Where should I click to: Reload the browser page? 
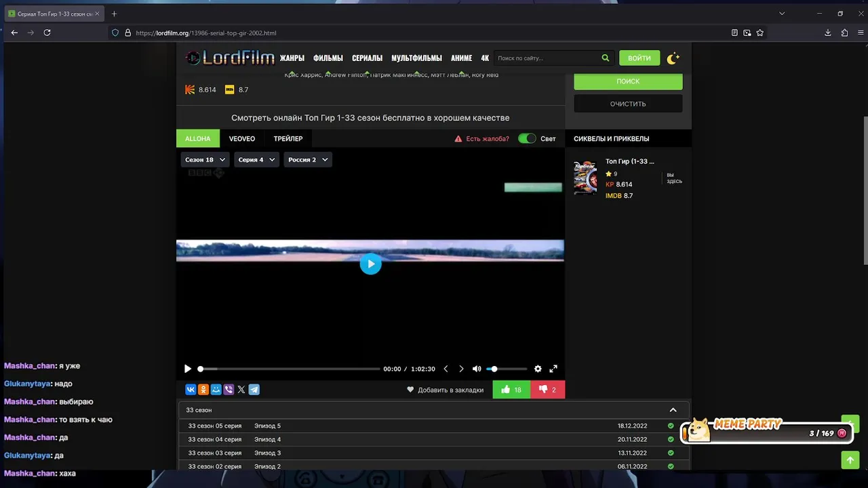click(47, 33)
